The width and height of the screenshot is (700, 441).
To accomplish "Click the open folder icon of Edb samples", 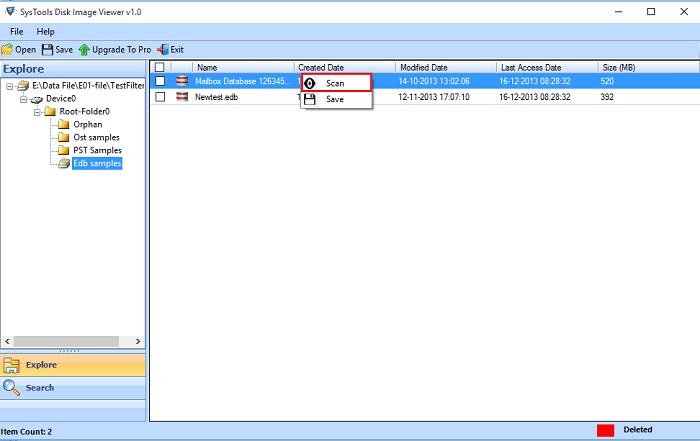I will 64,163.
